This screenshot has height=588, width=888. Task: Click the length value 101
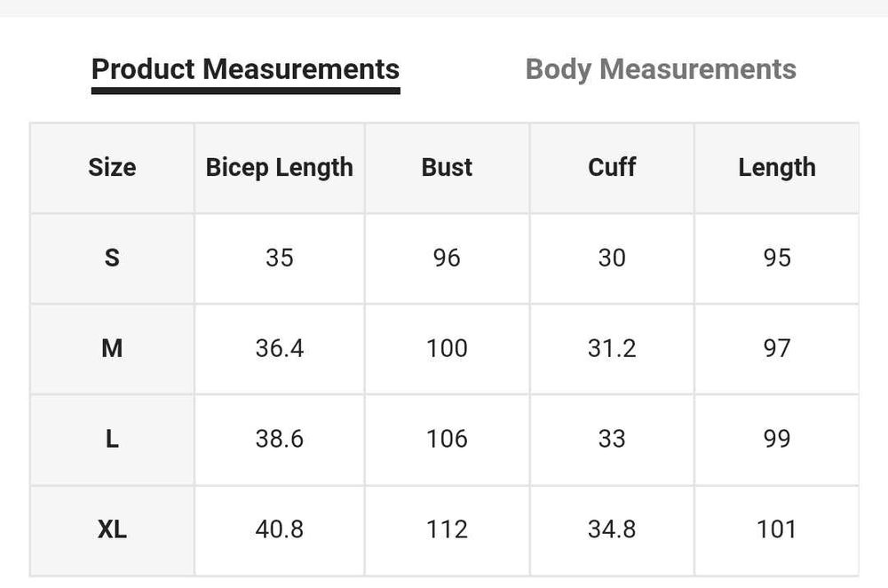coord(777,529)
